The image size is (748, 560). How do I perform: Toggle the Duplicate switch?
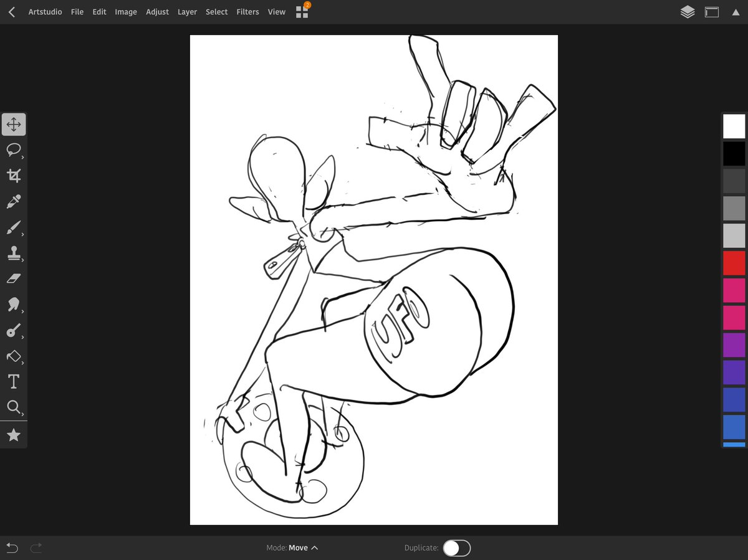457,548
